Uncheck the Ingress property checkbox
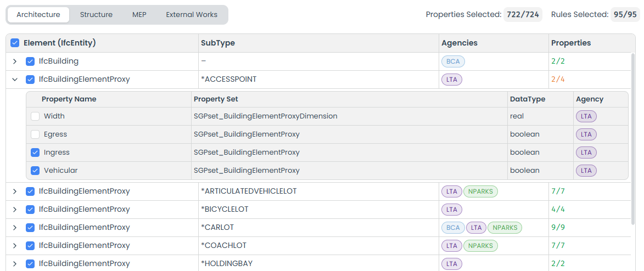This screenshot has width=644, height=271. point(35,153)
